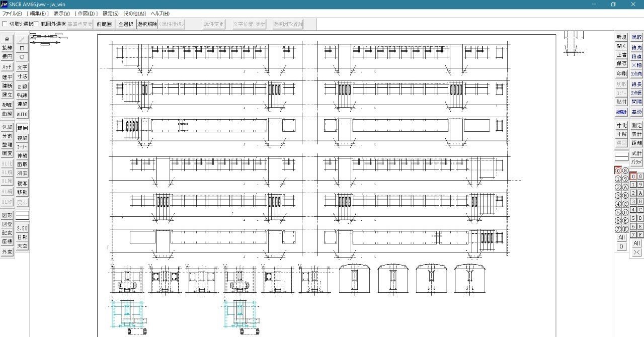Toggle layer group square F
This screenshot has width=644, height=337.
(640, 235)
